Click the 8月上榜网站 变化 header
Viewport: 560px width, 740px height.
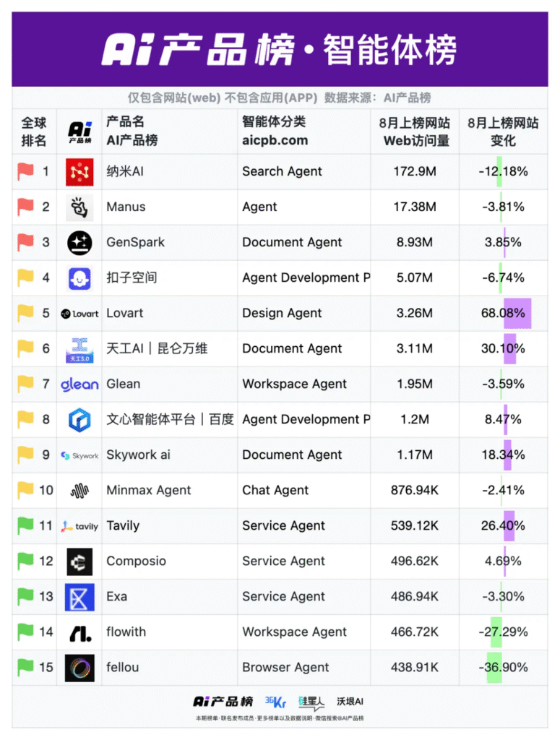coord(503,132)
